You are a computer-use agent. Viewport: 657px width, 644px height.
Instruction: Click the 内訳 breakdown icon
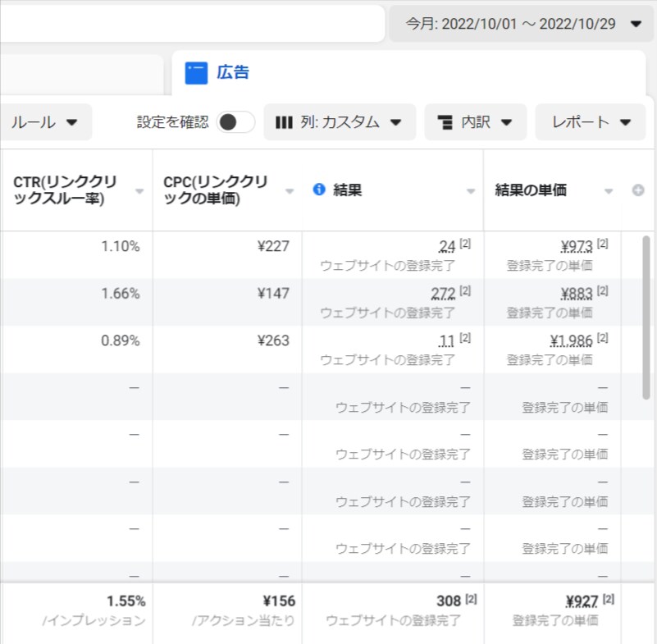click(x=445, y=122)
